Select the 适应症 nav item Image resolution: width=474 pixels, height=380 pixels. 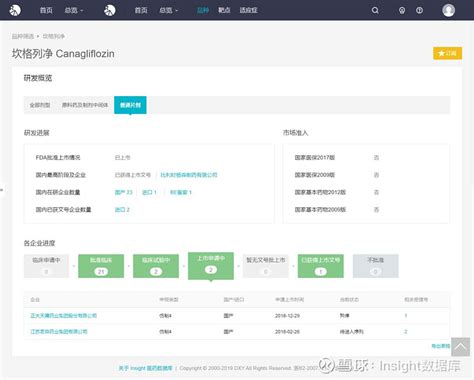point(248,10)
